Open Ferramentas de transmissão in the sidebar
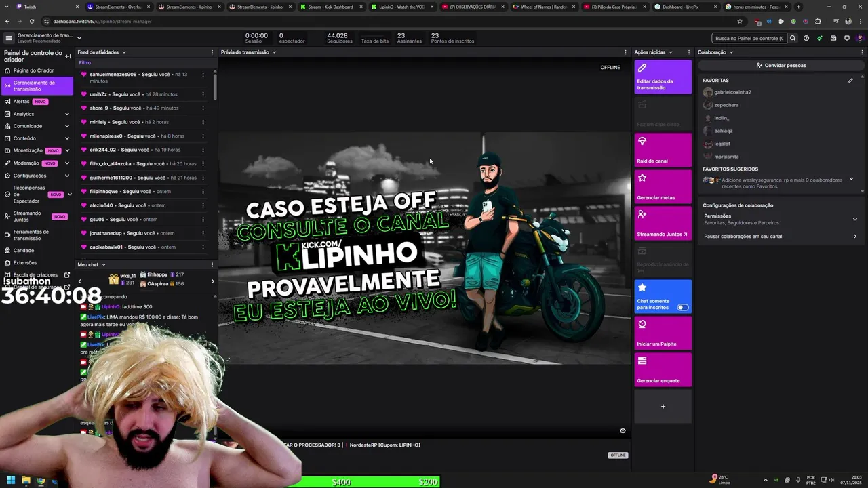The height and width of the screenshot is (488, 868). [x=37, y=235]
